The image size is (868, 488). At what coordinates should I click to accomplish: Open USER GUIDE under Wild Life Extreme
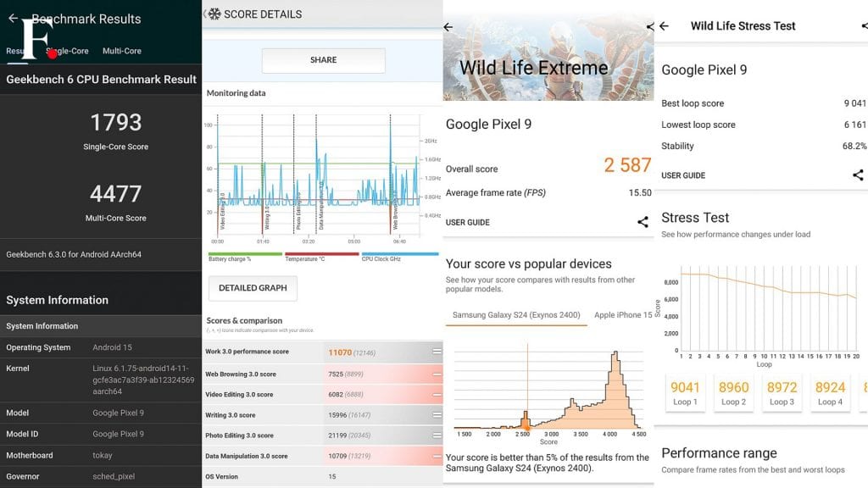pyautogui.click(x=468, y=223)
